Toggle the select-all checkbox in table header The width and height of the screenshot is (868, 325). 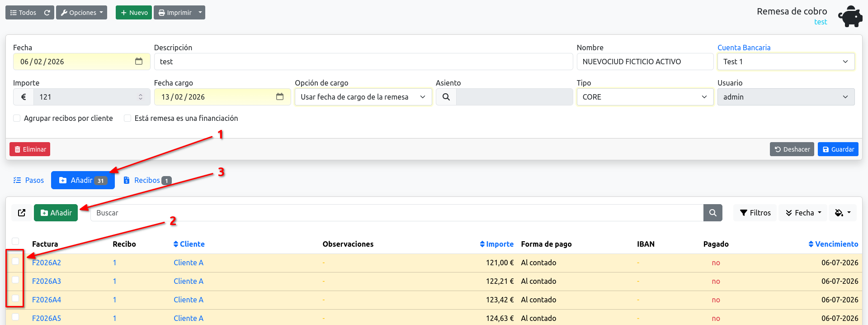pos(15,241)
